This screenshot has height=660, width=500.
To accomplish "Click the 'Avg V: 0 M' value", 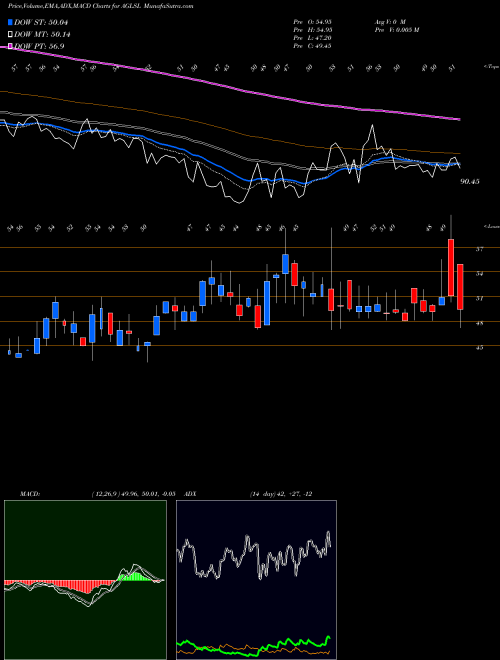I will click(389, 22).
